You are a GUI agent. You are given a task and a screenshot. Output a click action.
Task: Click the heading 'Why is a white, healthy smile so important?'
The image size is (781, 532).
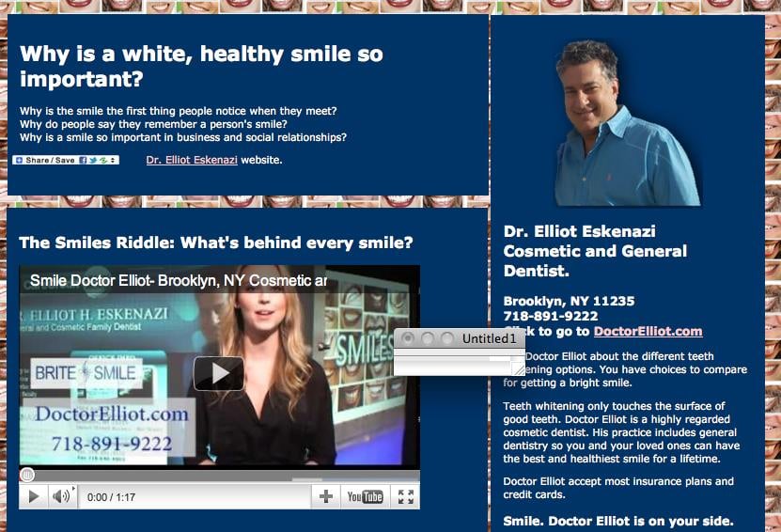[201, 66]
